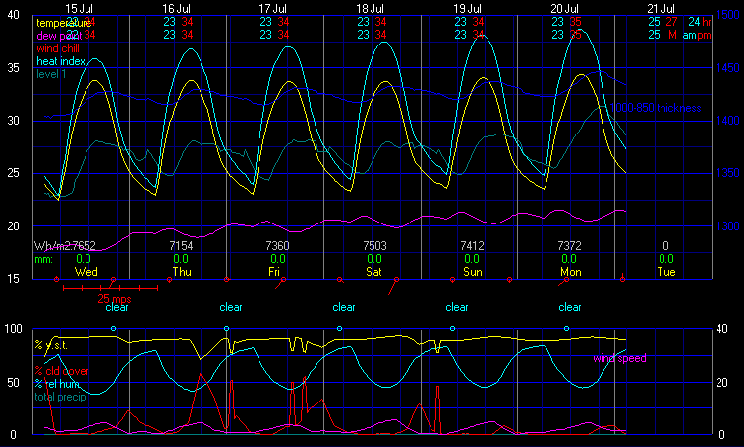Click the "total precip" legend label
Viewport: 744px width, 447px height.
[x=60, y=397]
